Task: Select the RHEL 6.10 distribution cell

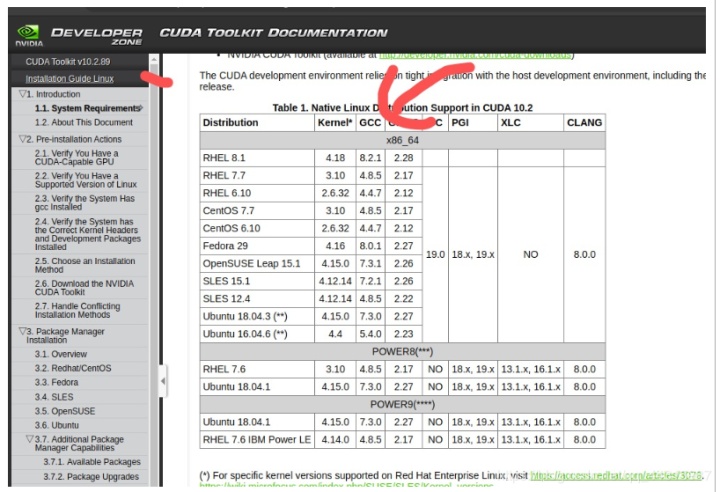Action: [257, 193]
